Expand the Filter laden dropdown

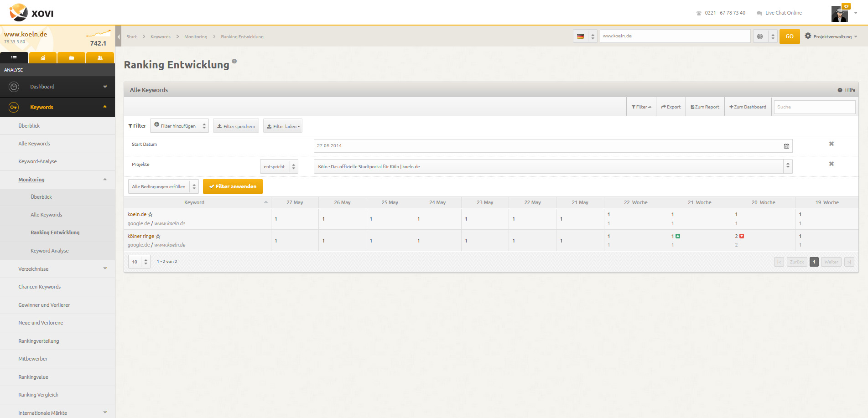tap(283, 126)
